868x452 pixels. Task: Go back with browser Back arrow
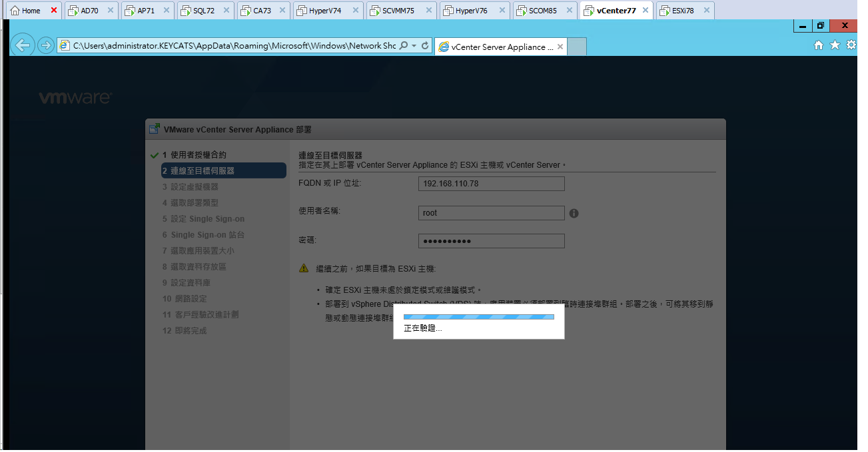tap(23, 45)
